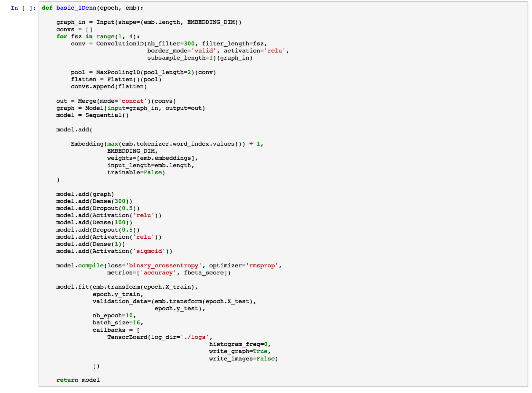The height and width of the screenshot is (393, 532).
Task: Click the epoch.y_test) line
Action: (x=180, y=309)
